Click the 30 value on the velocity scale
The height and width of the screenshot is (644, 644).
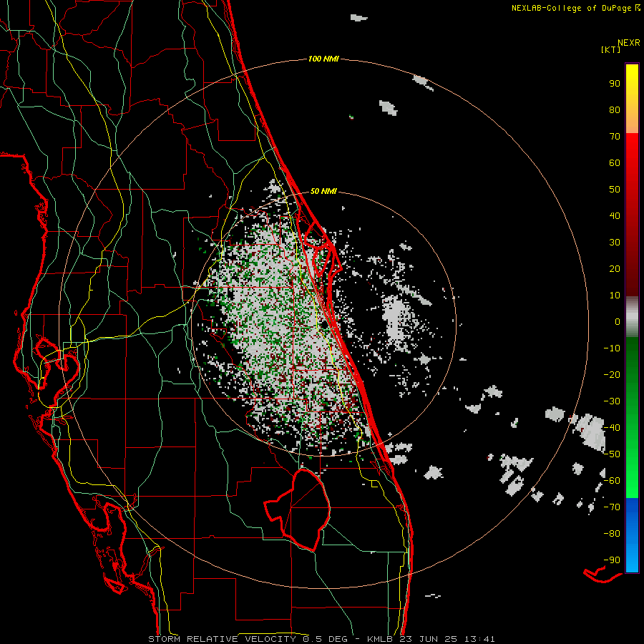tap(615, 243)
